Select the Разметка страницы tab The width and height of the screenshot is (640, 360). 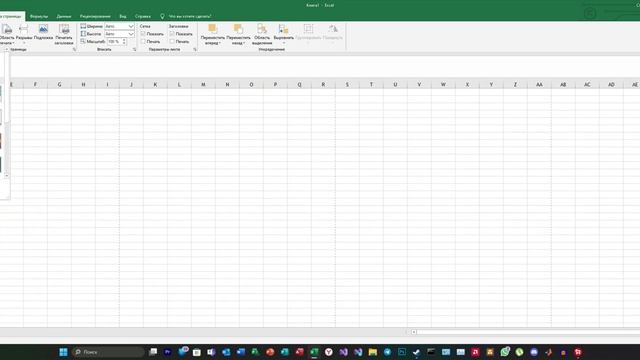[x=11, y=16]
